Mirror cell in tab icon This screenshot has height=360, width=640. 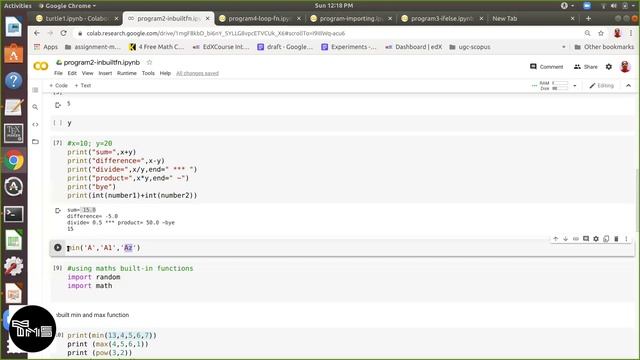click(x=606, y=239)
